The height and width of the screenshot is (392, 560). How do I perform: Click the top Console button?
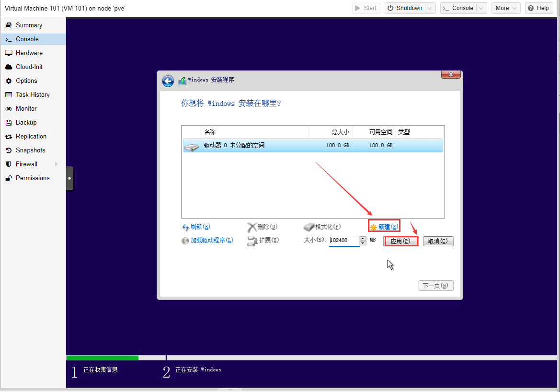(458, 8)
